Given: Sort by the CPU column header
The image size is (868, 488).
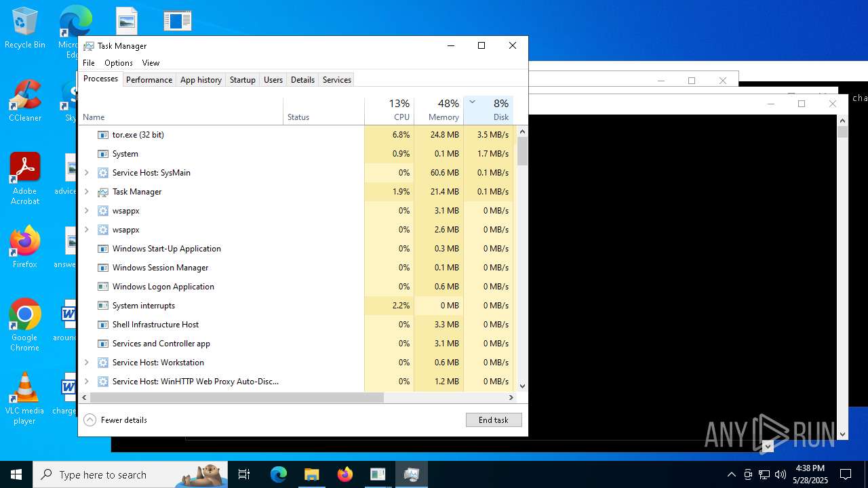Looking at the screenshot, I should (389, 111).
